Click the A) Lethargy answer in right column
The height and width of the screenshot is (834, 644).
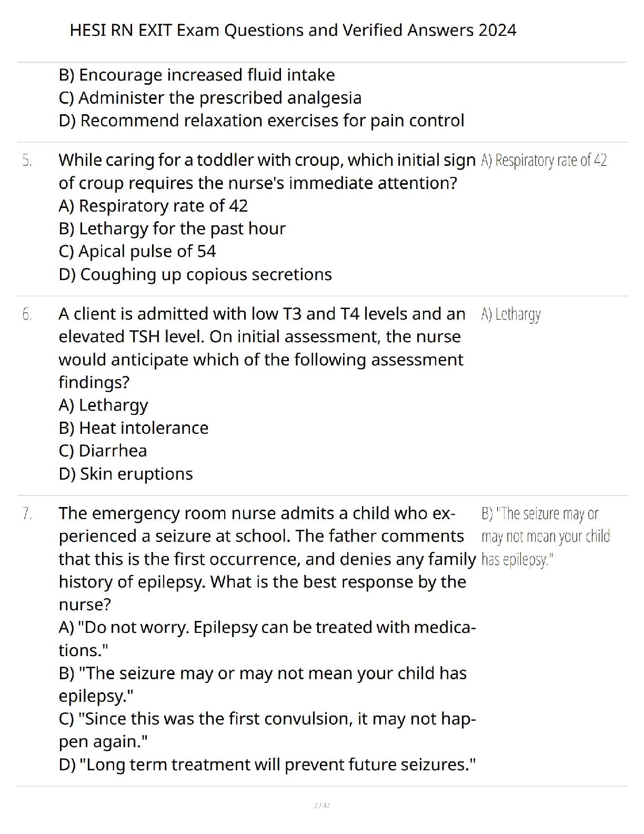pos(511,315)
